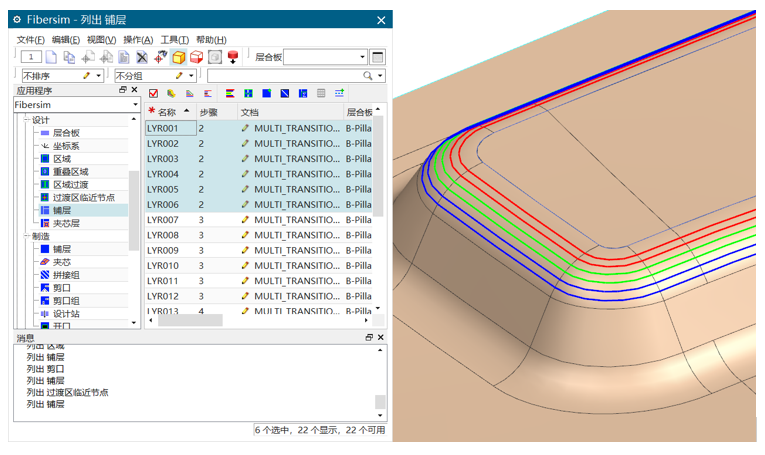765x455 pixels.
Task: Undock the 消息 panel
Action: [x=369, y=337]
